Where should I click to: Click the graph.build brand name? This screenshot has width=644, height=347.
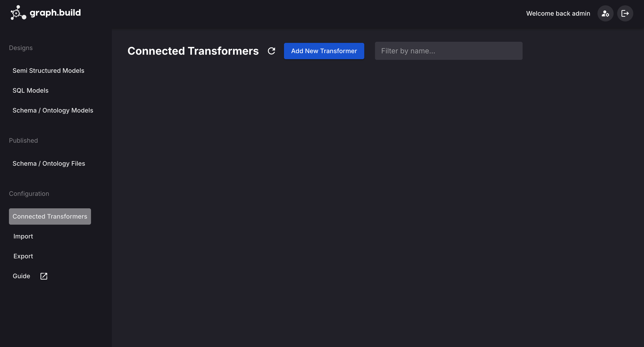point(55,13)
